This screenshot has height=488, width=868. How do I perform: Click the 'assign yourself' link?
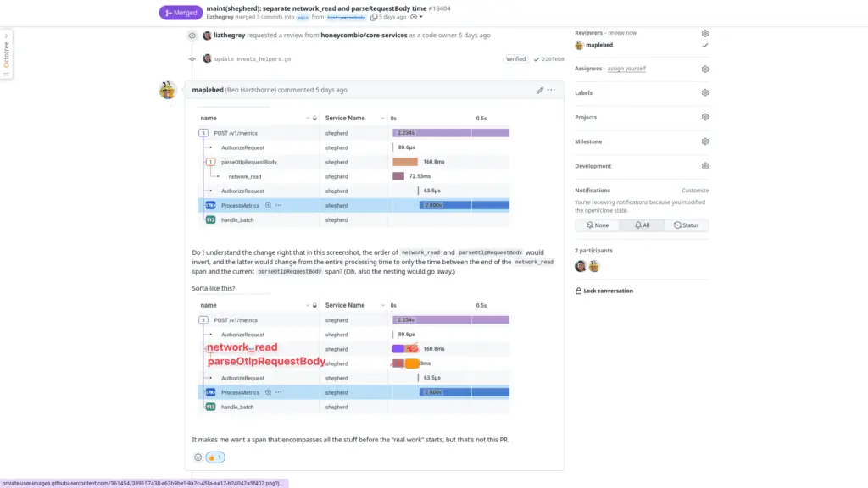(x=626, y=69)
